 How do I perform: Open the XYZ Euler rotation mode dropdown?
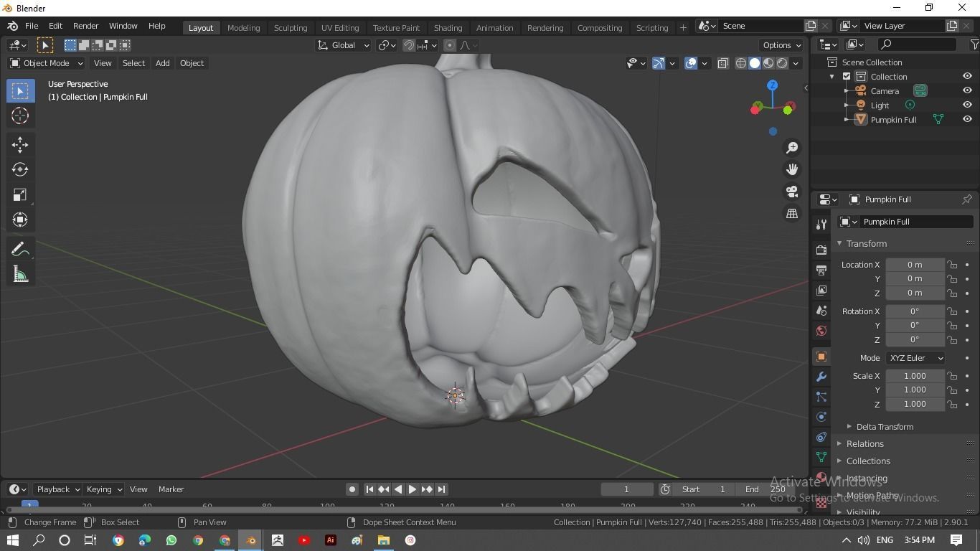click(915, 358)
